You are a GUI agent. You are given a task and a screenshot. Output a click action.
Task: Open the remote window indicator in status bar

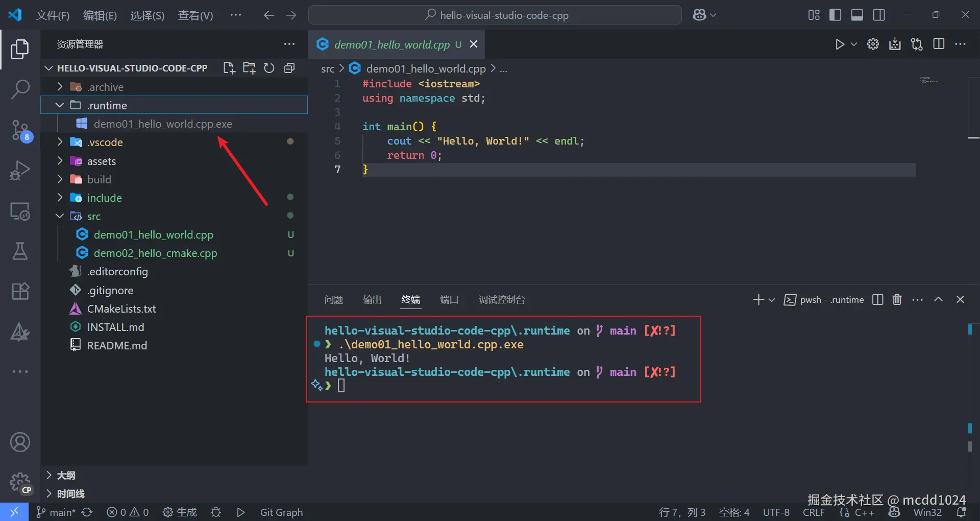click(x=14, y=512)
